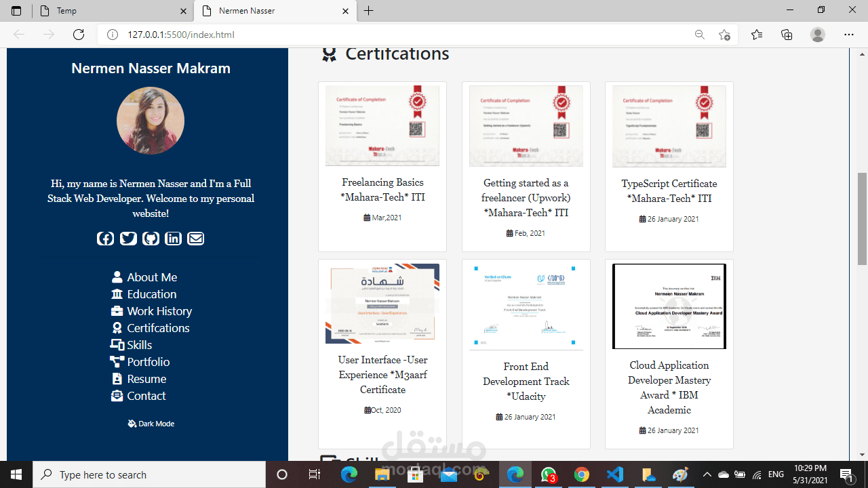This screenshot has height=488, width=868.
Task: Click the browser back arrow
Action: coord(19,35)
